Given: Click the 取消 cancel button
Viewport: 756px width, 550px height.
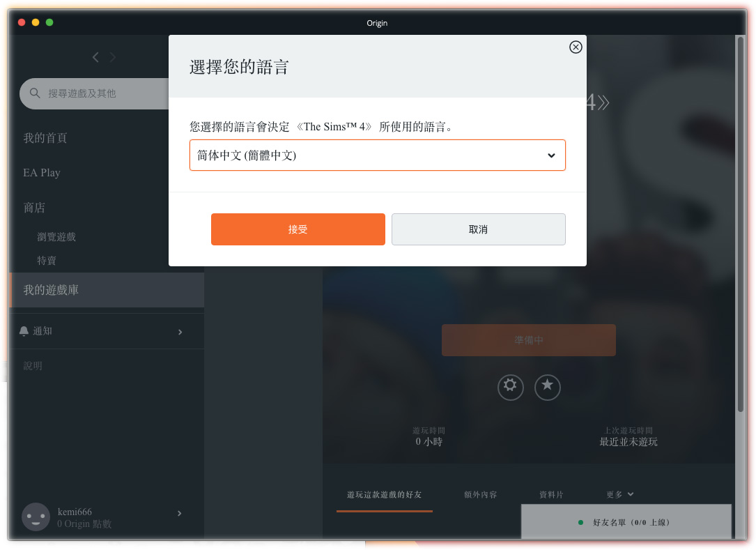Looking at the screenshot, I should 478,229.
